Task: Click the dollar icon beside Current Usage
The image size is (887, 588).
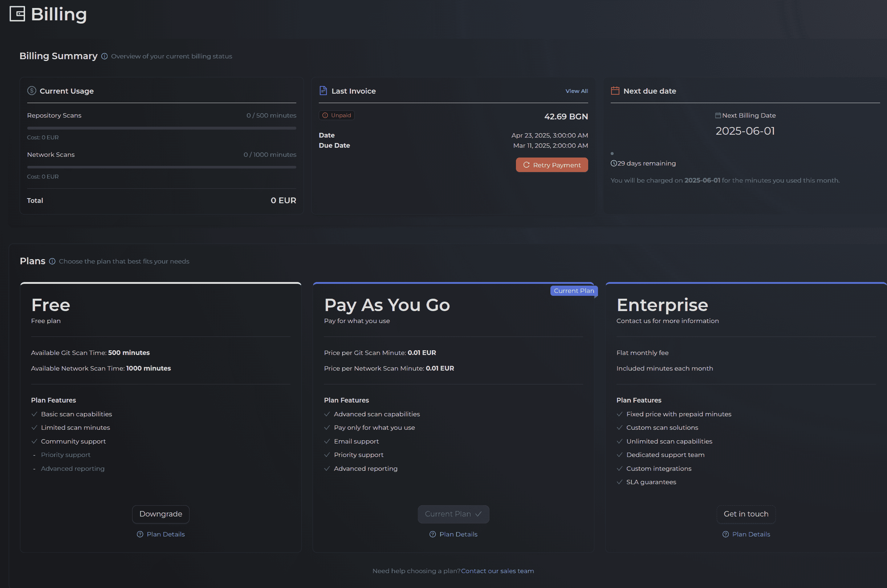Action: [32, 90]
